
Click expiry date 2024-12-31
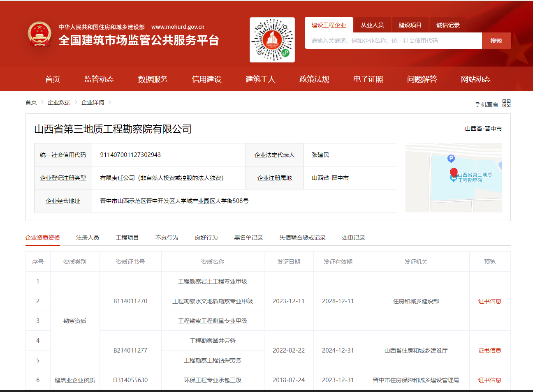[338, 350]
